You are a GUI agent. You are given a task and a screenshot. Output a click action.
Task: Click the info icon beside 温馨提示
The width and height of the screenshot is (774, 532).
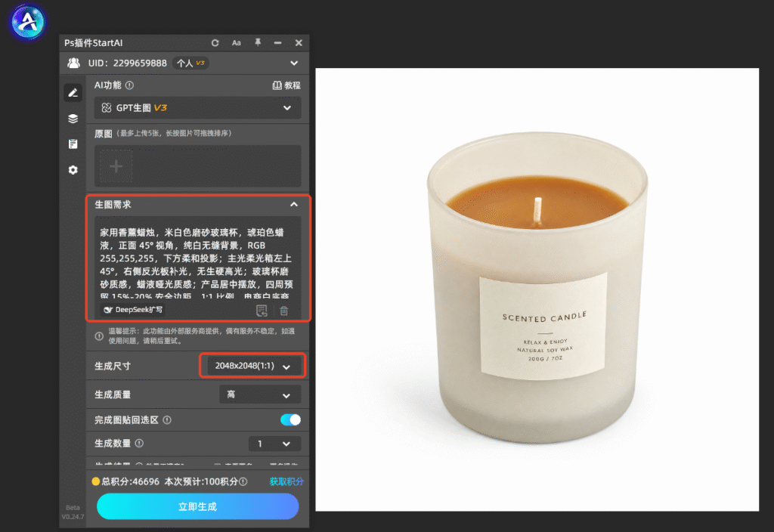point(99,336)
